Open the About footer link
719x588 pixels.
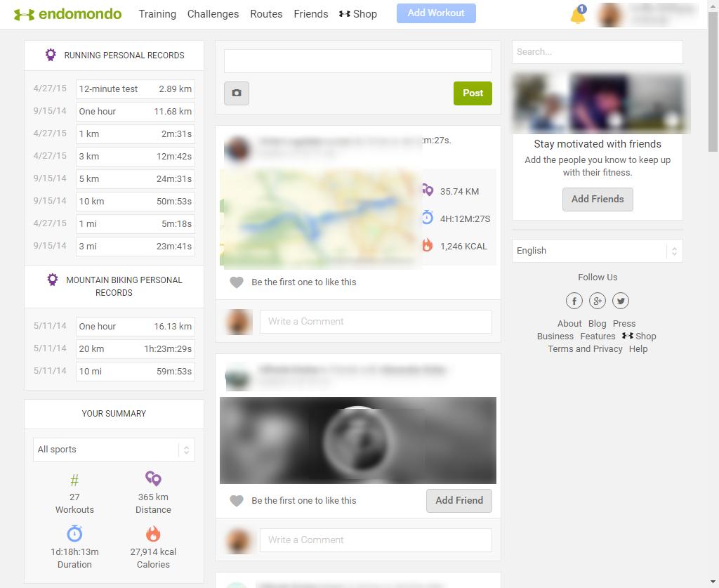569,324
